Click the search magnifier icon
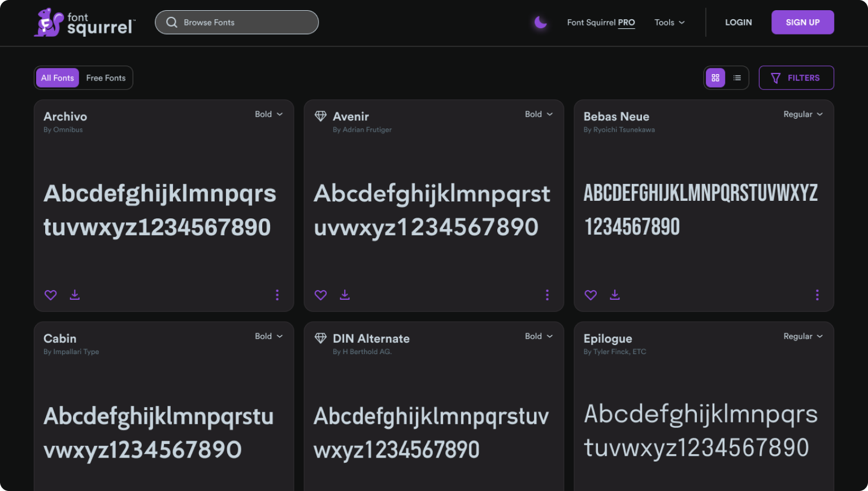This screenshot has width=868, height=491. tap(172, 23)
